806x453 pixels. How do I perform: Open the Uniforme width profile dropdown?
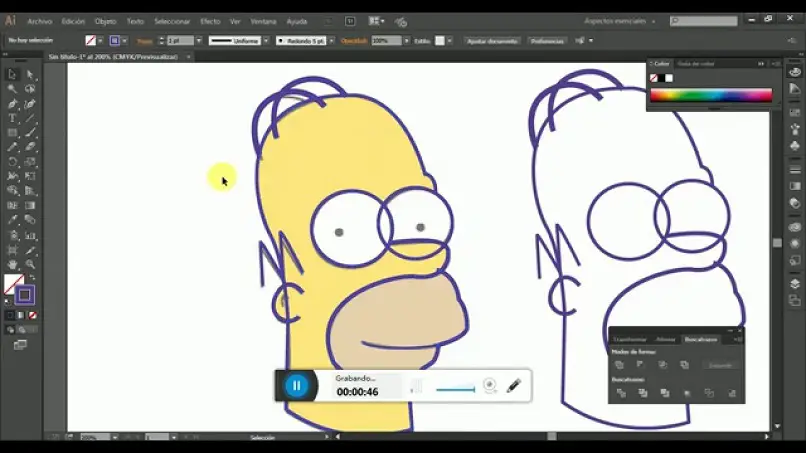click(x=266, y=41)
